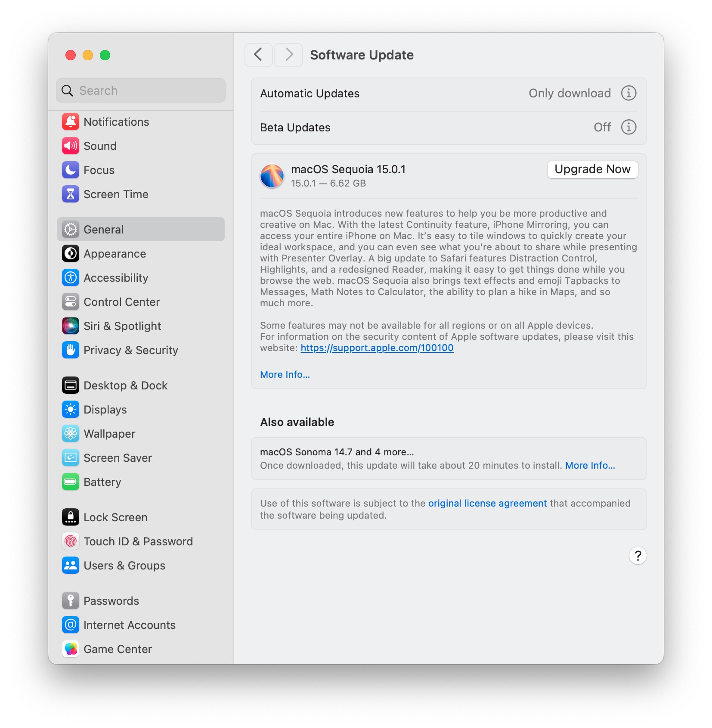
Task: Select the Game Center icon
Action: [x=71, y=649]
